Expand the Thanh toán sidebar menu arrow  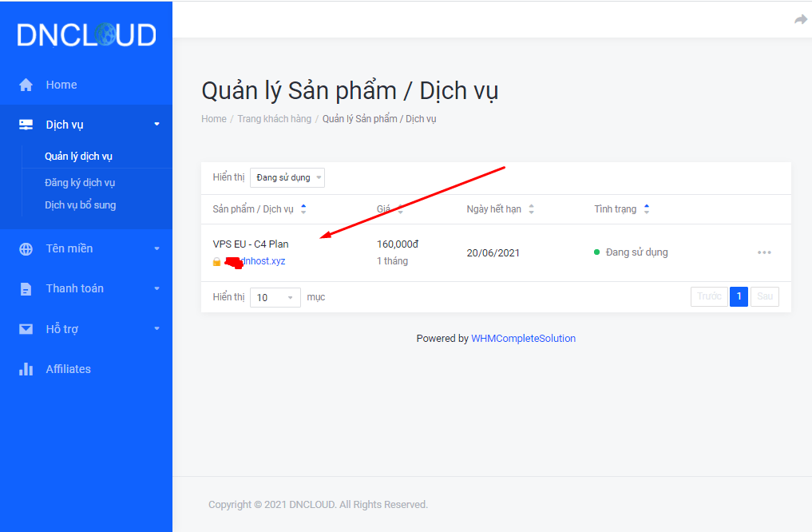tap(156, 288)
